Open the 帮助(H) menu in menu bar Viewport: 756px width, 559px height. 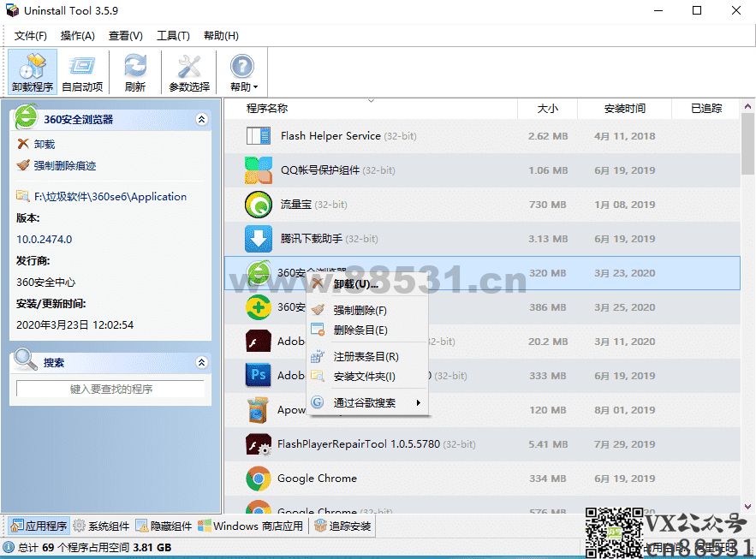pyautogui.click(x=221, y=36)
